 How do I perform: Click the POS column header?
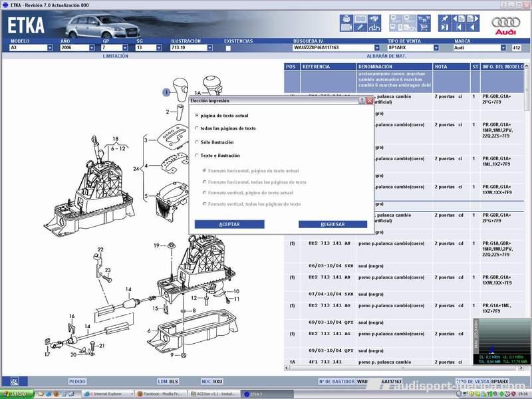(x=292, y=67)
